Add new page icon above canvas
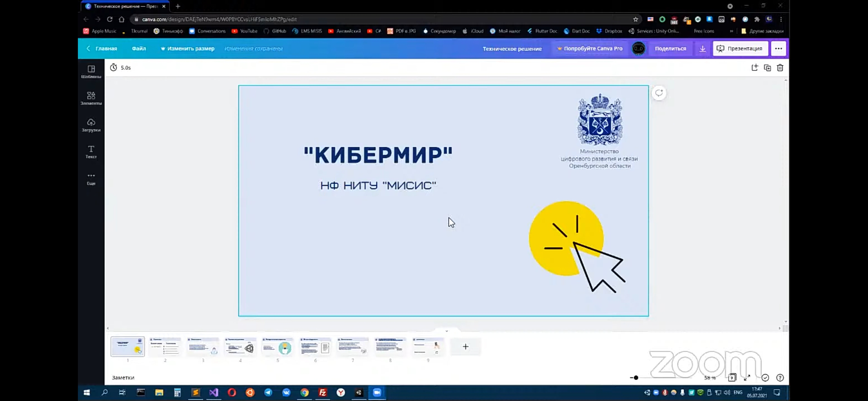 coord(754,68)
